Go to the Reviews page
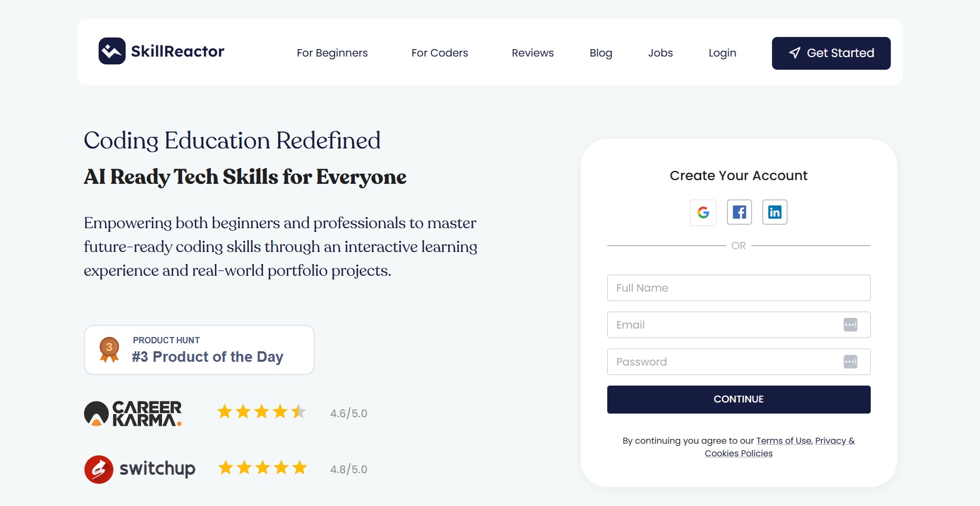 point(533,53)
